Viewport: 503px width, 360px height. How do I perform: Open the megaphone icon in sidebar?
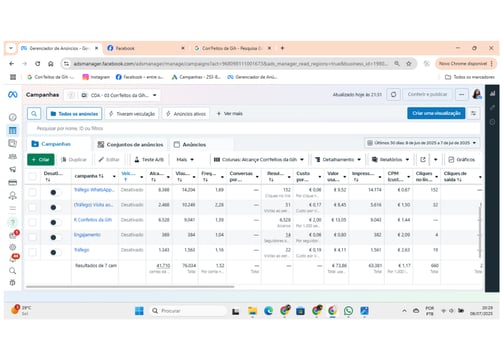13,169
